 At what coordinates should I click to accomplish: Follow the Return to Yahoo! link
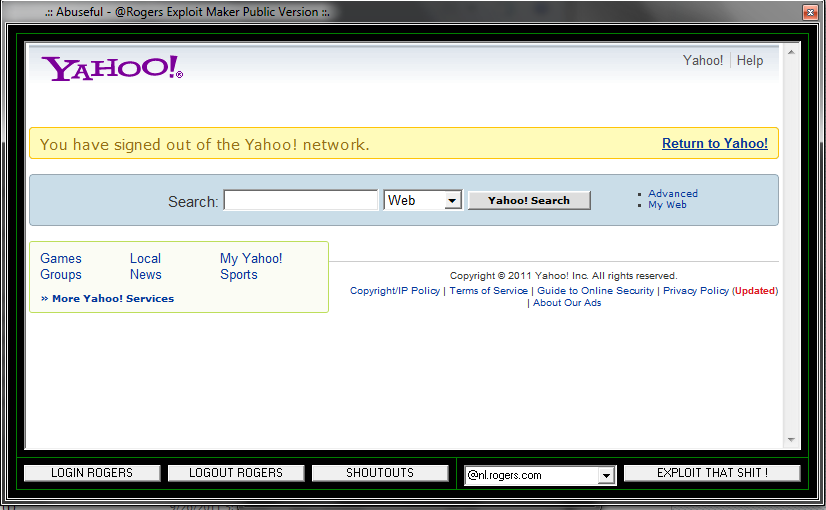(x=715, y=143)
